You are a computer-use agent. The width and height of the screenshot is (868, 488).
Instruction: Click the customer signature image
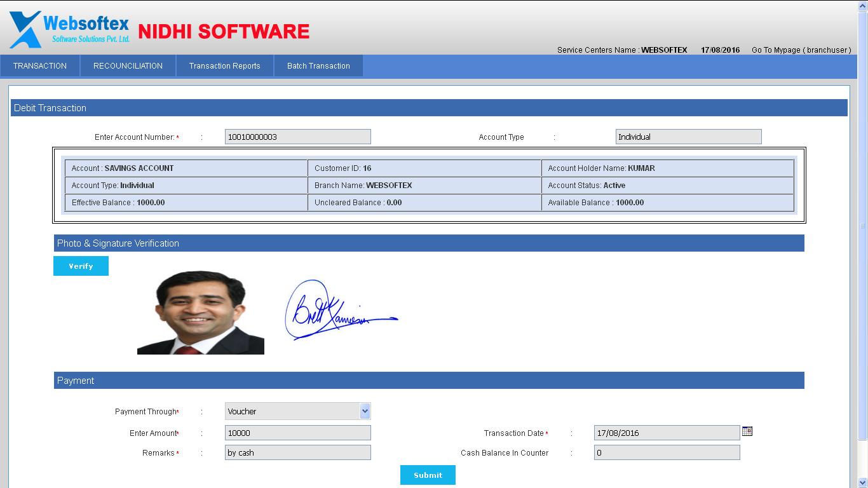coord(340,310)
